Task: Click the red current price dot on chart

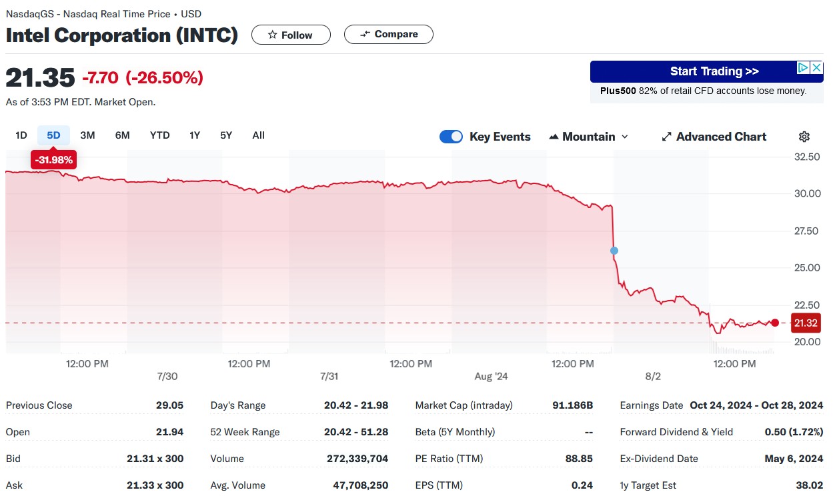Action: 774,323
